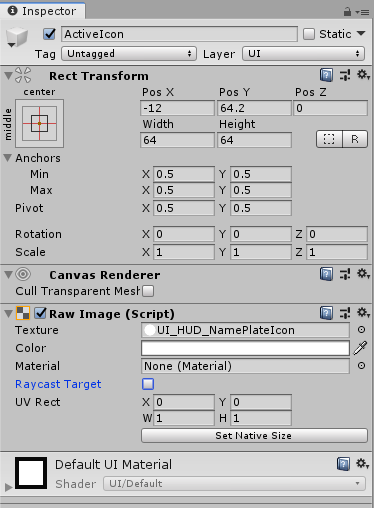Click the Pos Y field showing 64.2
The height and width of the screenshot is (508, 374).
254,108
